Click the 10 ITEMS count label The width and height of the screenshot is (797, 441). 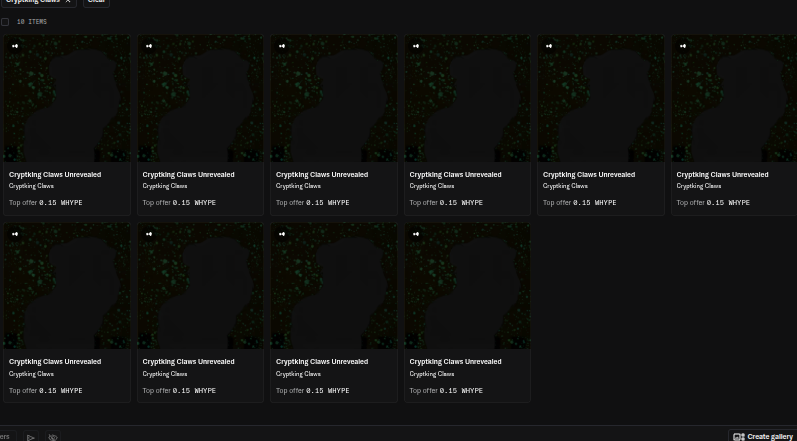tap(32, 22)
